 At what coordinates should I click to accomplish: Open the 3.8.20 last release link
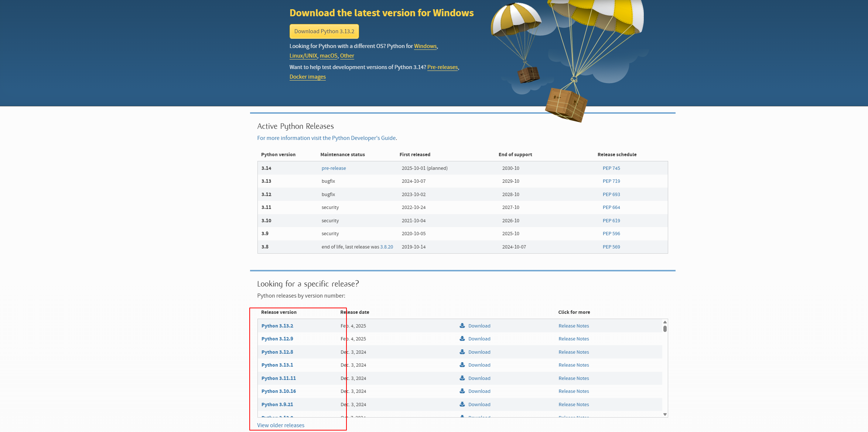tap(386, 247)
